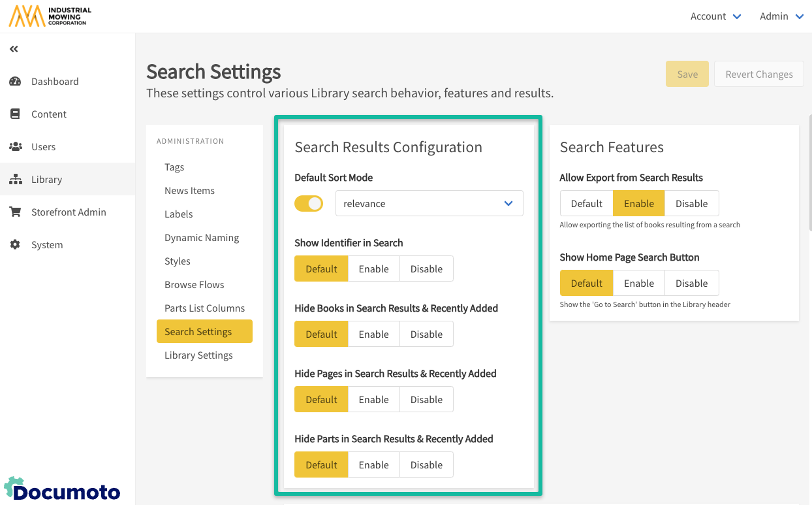Image resolution: width=812 pixels, height=505 pixels.
Task: Click the Storefront Admin cart icon
Action: click(x=15, y=212)
